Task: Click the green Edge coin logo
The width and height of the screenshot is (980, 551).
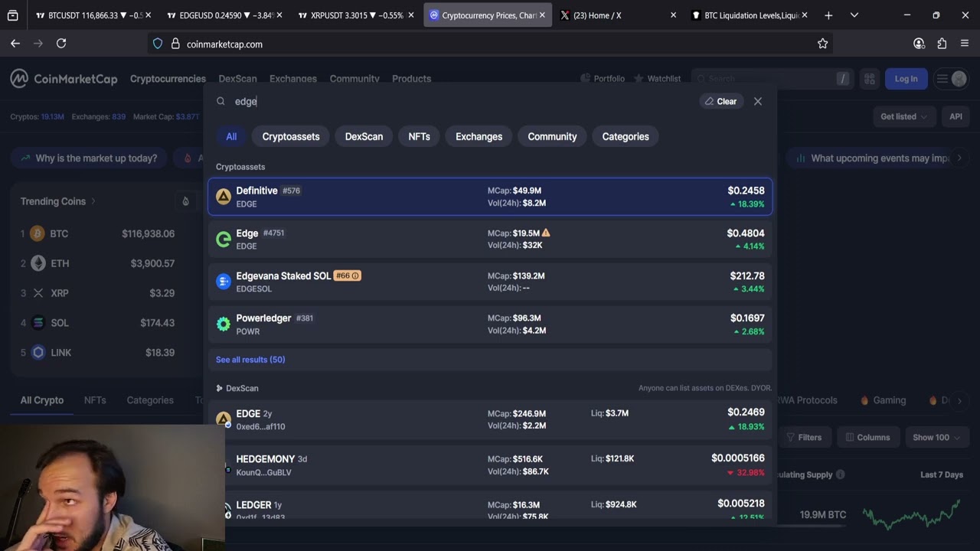Action: point(224,240)
